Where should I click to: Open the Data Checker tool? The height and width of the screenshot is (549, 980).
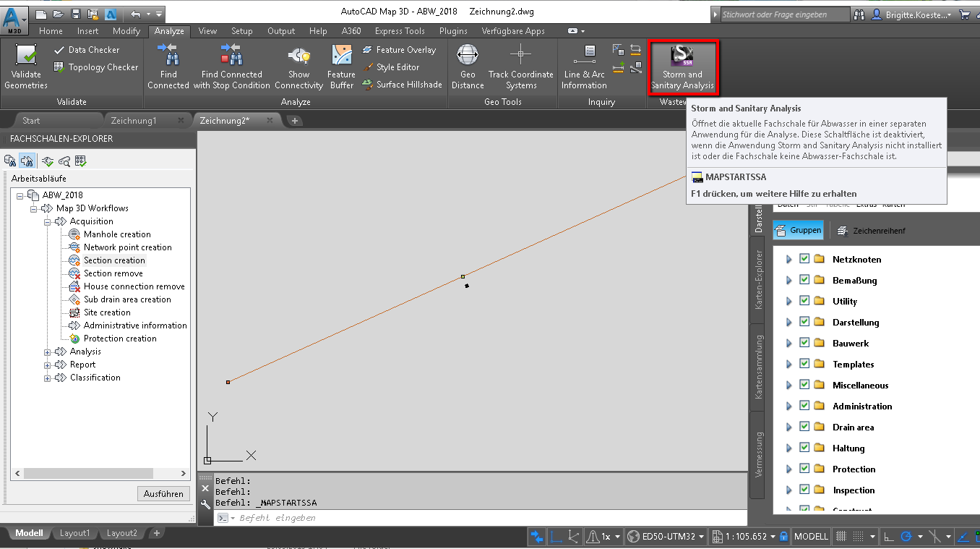pyautogui.click(x=87, y=50)
